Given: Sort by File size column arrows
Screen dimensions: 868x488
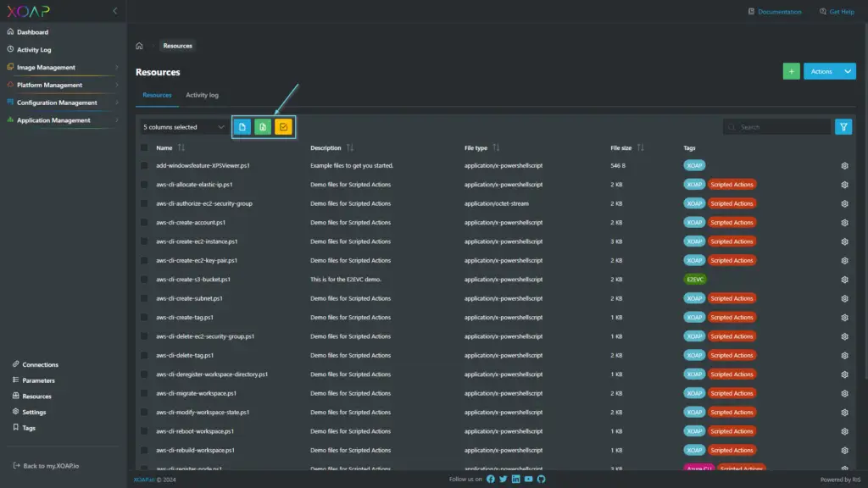Looking at the screenshot, I should 641,147.
